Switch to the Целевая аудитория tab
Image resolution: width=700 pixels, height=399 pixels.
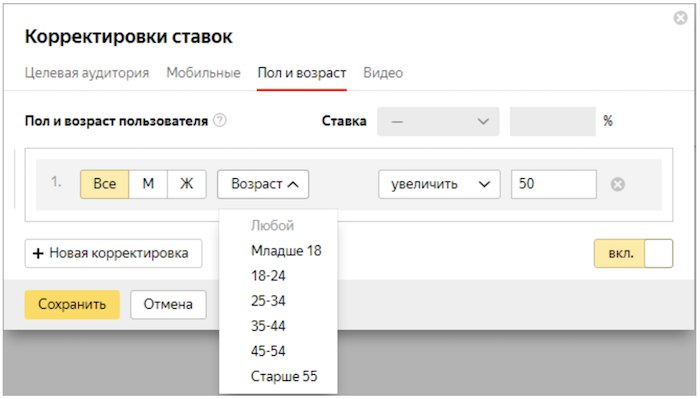(x=87, y=73)
